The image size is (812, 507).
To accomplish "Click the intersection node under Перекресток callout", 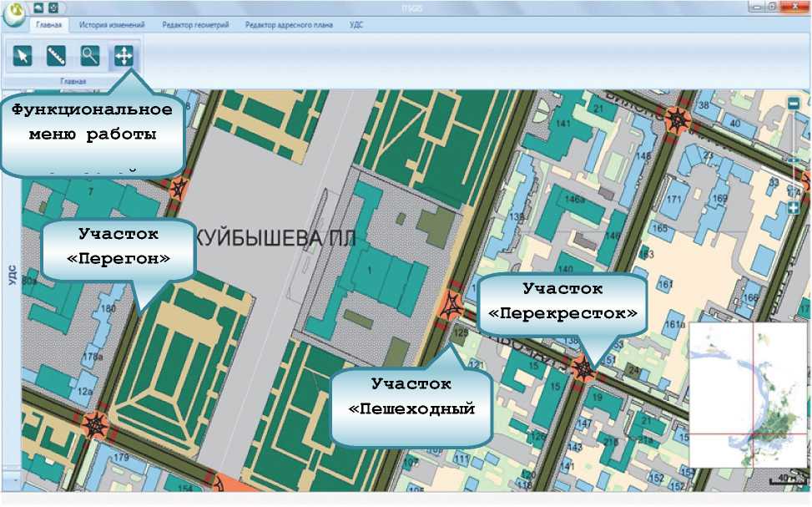I will 583,366.
